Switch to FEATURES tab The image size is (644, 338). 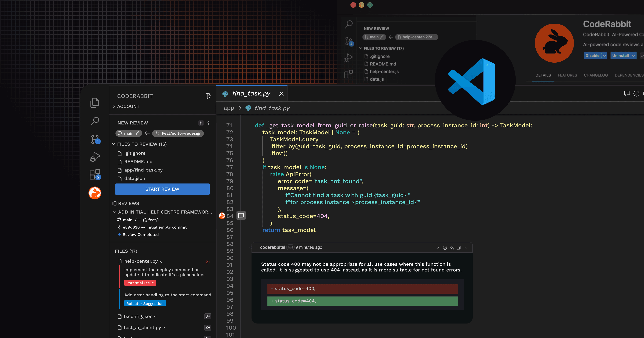pyautogui.click(x=567, y=75)
